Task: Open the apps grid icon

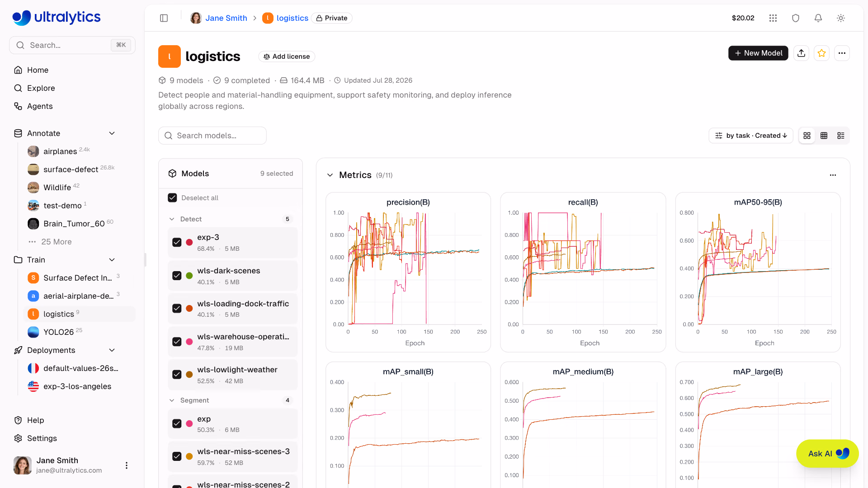Action: [773, 18]
